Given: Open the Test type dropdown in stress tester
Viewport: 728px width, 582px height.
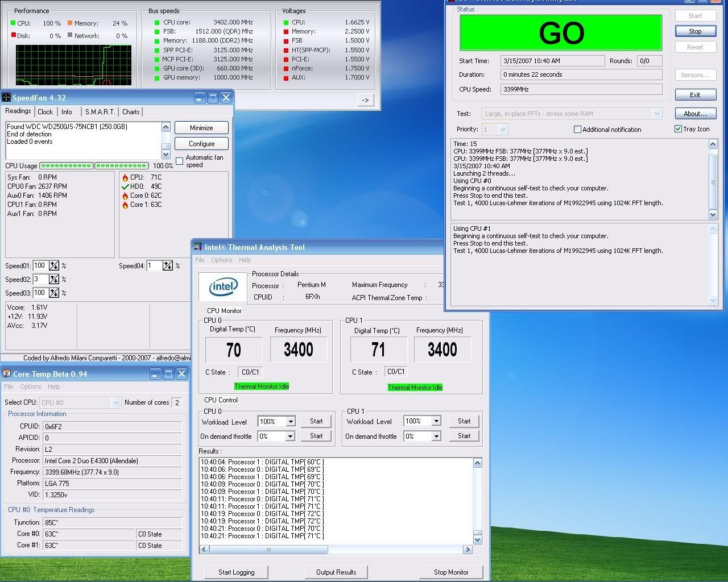Looking at the screenshot, I should (x=657, y=114).
